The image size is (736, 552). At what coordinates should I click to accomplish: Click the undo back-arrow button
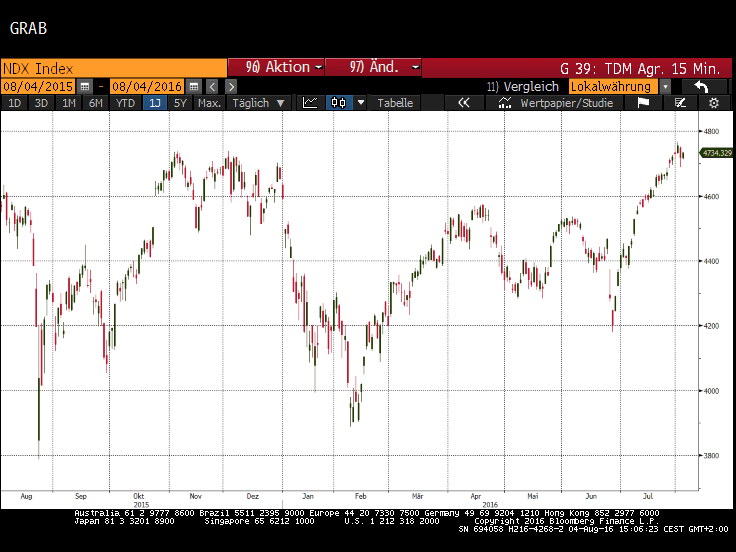point(703,87)
